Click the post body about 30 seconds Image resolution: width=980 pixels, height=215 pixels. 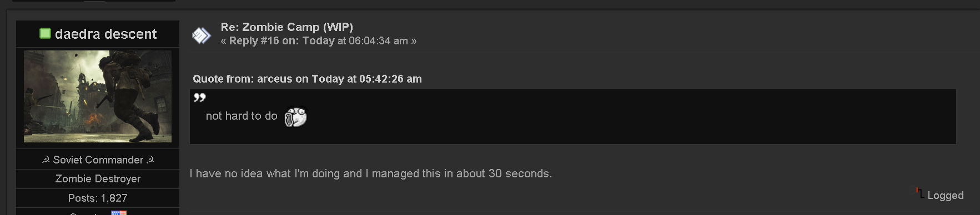pyautogui.click(x=370, y=173)
